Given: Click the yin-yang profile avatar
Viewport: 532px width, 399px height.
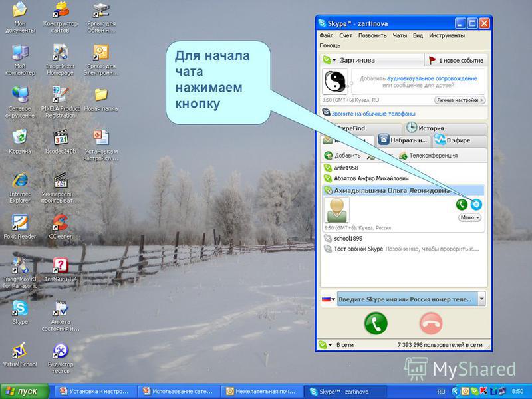Looking at the screenshot, I should 335,81.
